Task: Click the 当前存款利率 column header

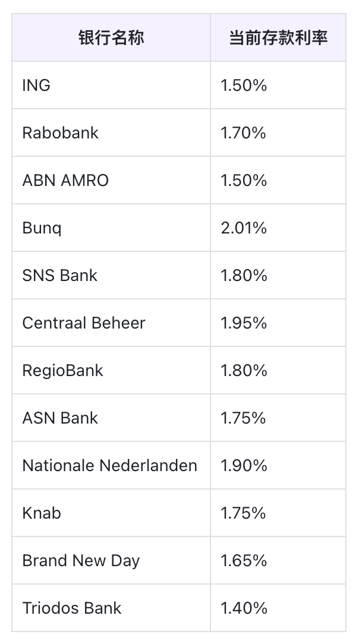Action: coord(278,38)
